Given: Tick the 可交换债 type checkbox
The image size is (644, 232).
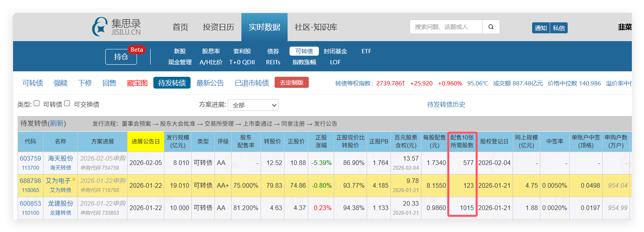Looking at the screenshot, I should [67, 103].
